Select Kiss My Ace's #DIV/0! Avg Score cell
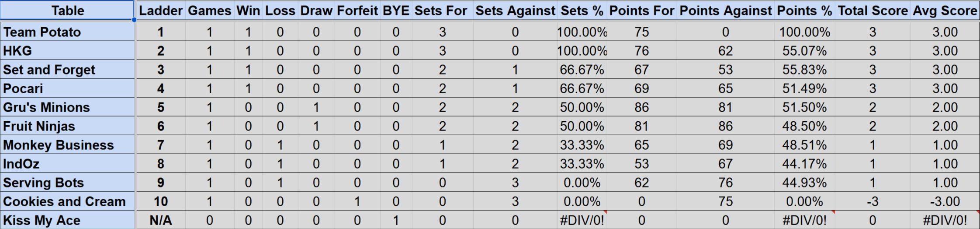 [945, 220]
